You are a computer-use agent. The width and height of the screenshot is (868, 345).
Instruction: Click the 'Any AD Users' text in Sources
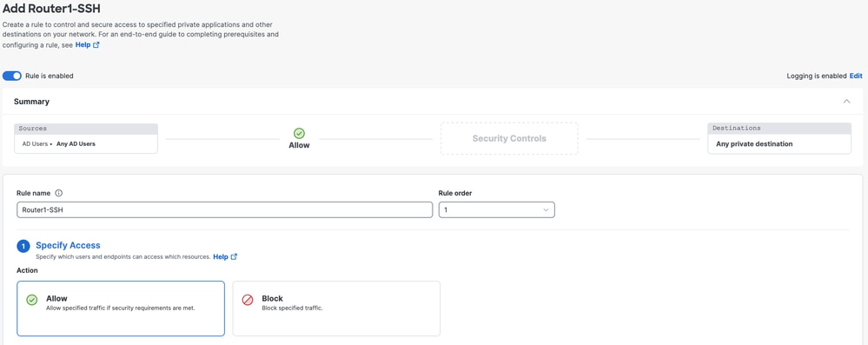pos(76,144)
